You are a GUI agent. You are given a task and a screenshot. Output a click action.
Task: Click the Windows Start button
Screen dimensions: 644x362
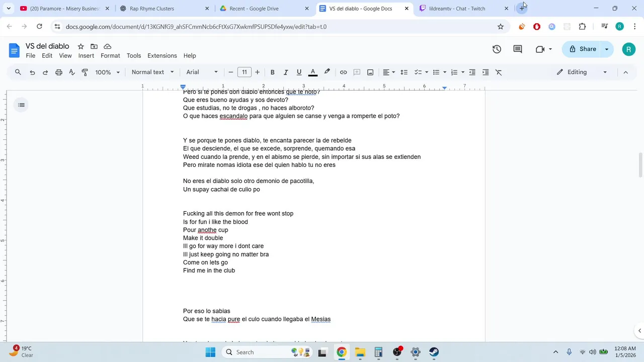(210, 352)
